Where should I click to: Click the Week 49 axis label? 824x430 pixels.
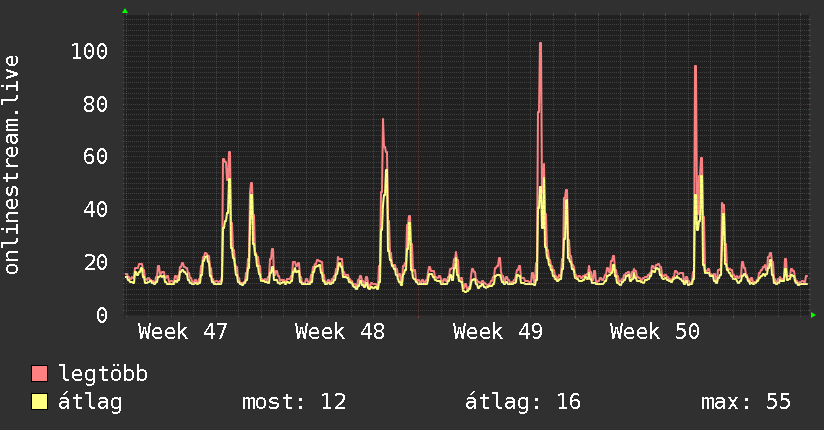(x=497, y=332)
